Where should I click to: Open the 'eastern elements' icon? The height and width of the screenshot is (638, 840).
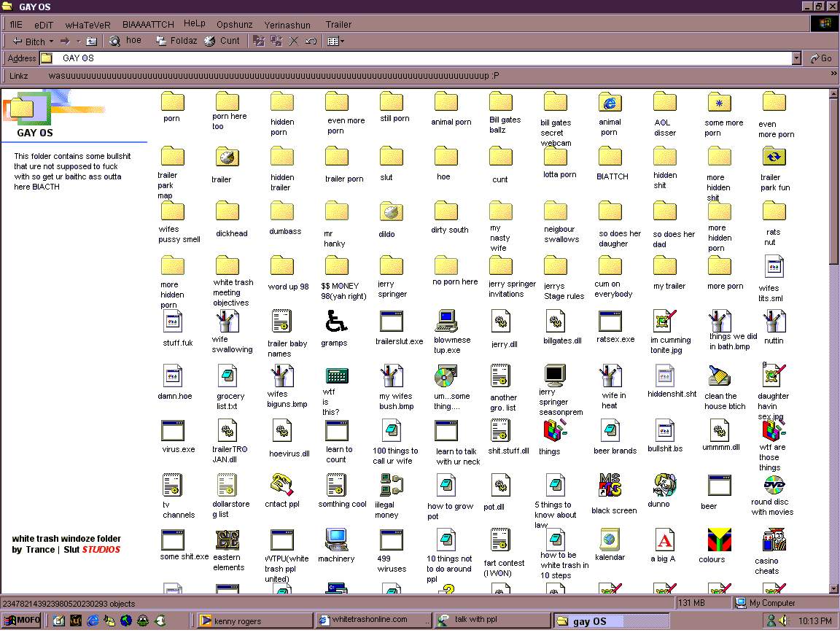pyautogui.click(x=227, y=540)
